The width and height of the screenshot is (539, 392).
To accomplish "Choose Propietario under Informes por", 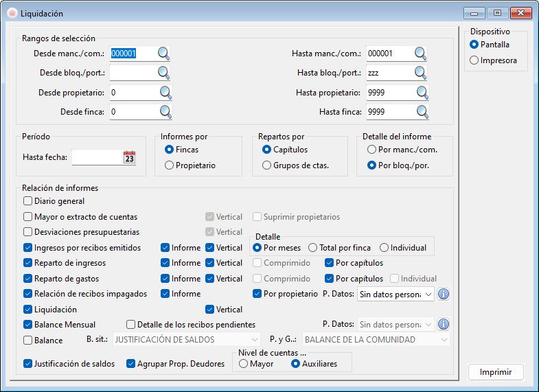I will [x=169, y=165].
